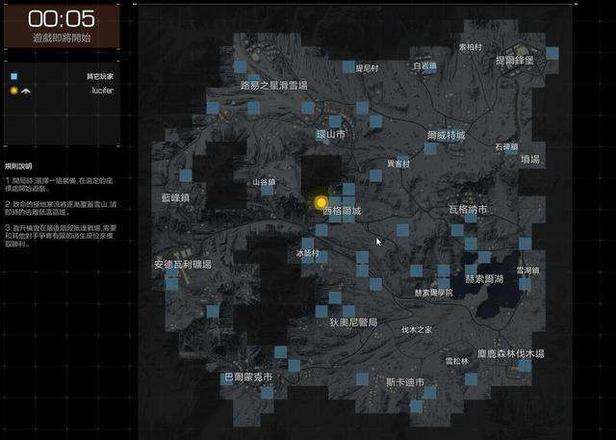Click the 巴爾蒙克市 map label
Viewport: 616px width, 440px height.
(248, 377)
